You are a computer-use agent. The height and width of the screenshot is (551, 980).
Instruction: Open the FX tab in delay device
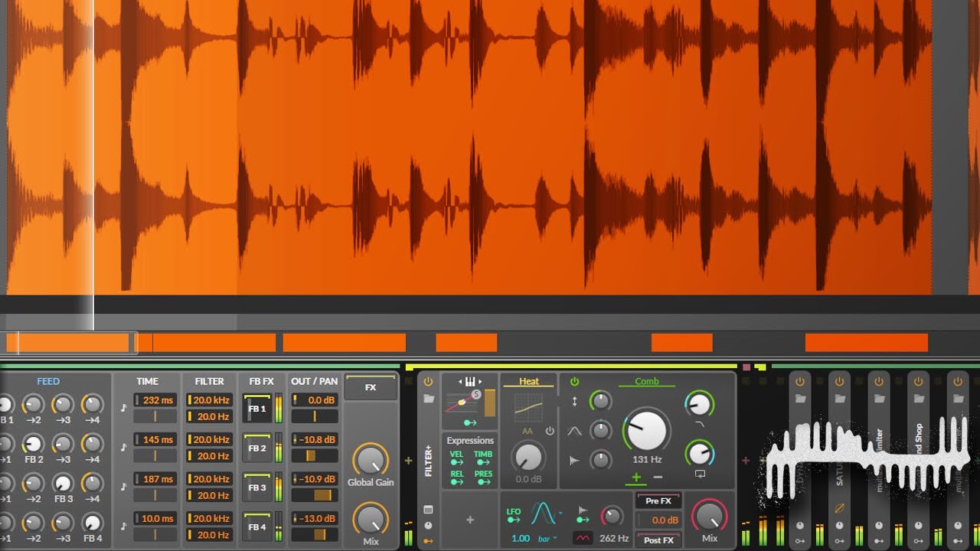[371, 388]
